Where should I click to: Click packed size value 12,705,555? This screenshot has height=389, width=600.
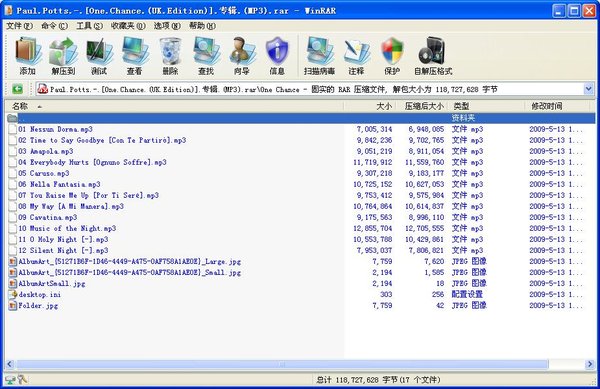point(424,228)
